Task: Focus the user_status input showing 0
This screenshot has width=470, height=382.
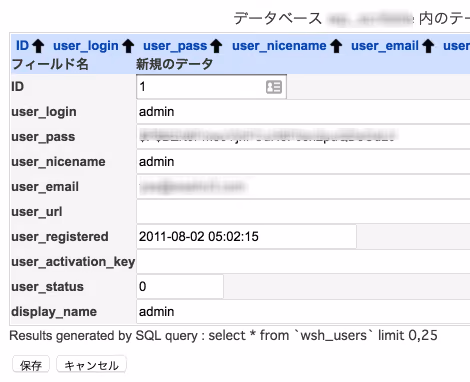Action: tap(180, 287)
